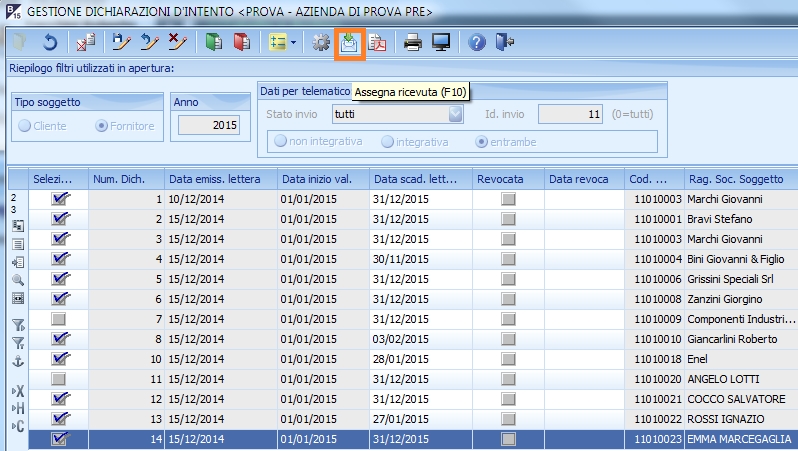Click the Assegna ricevuta toolbar icon
This screenshot has height=451, width=798.
tap(349, 42)
